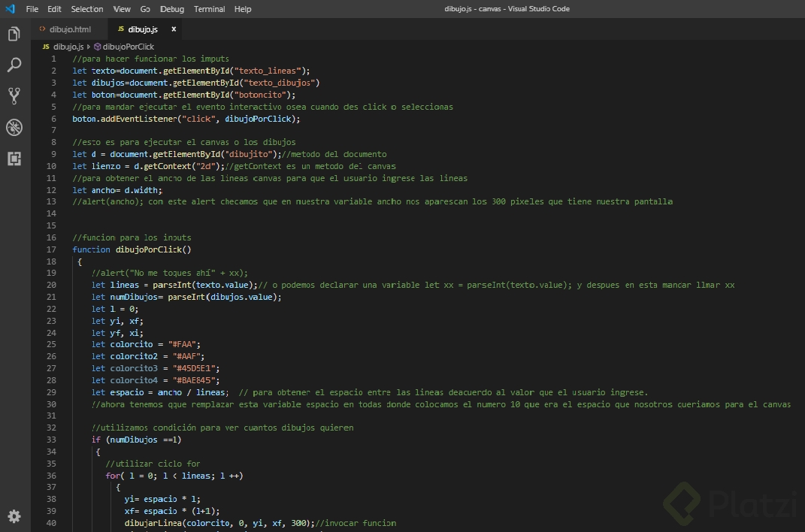This screenshot has height=532, width=805.
Task: Click the numDibujos declaration on line 21
Action: click(x=133, y=297)
